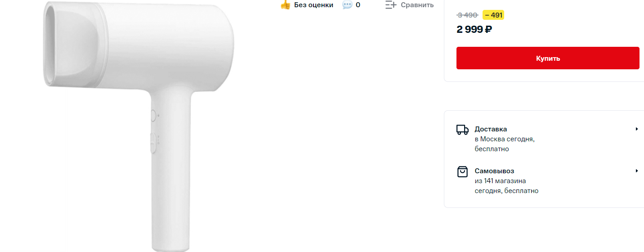644x252 pixels.
Task: Click the delivery truck icon
Action: point(462,130)
